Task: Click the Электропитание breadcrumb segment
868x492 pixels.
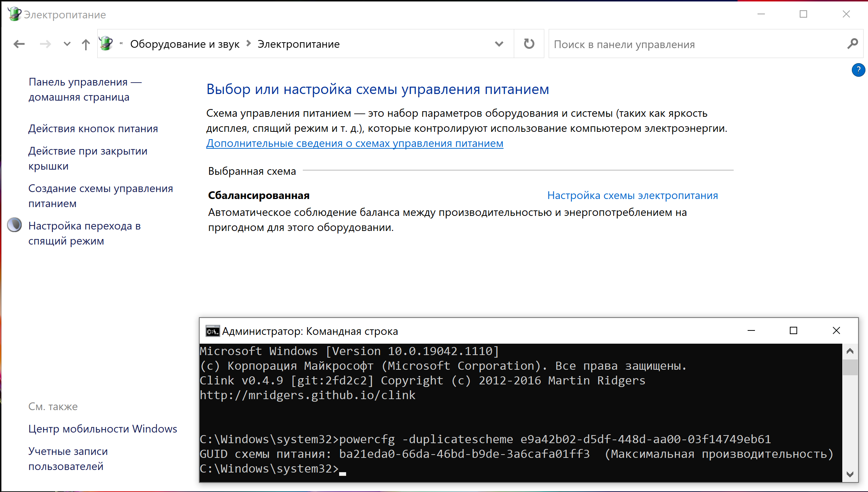Action: [x=298, y=44]
